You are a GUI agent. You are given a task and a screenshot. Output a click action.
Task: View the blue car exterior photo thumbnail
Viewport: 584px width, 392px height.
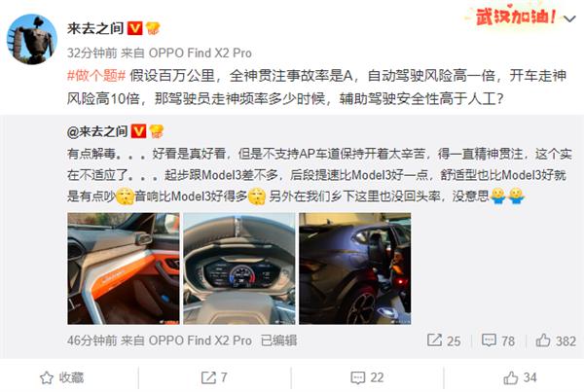tap(355, 268)
